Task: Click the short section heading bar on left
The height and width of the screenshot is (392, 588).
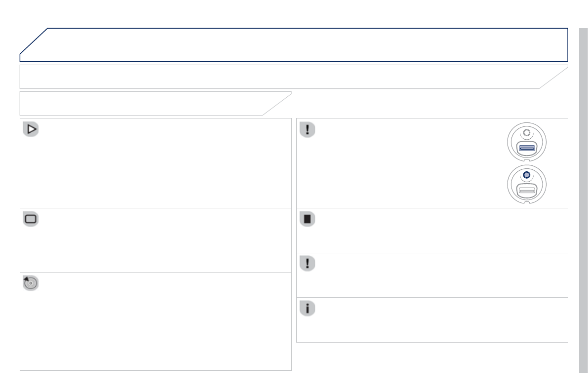Action: [x=148, y=103]
